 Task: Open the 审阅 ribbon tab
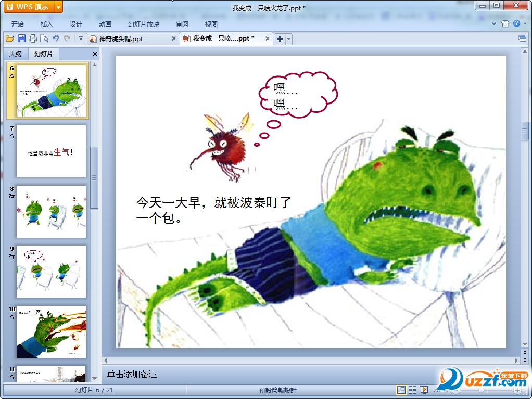pyautogui.click(x=182, y=24)
